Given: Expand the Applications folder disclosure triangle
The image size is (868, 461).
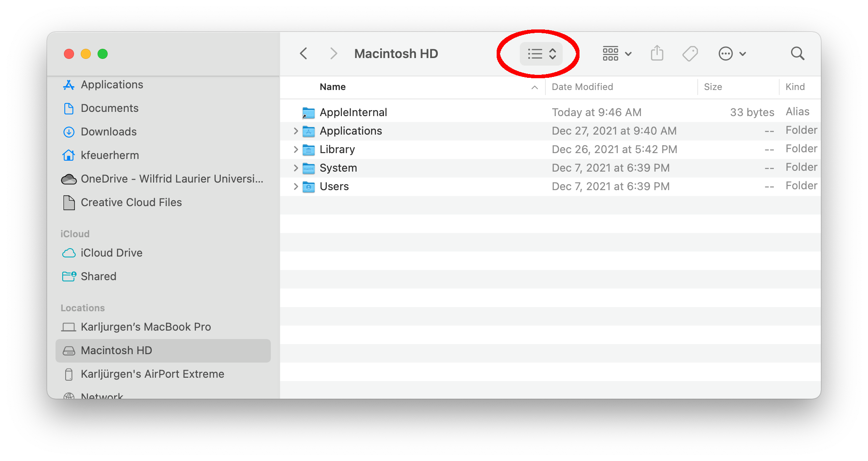Looking at the screenshot, I should pos(296,131).
